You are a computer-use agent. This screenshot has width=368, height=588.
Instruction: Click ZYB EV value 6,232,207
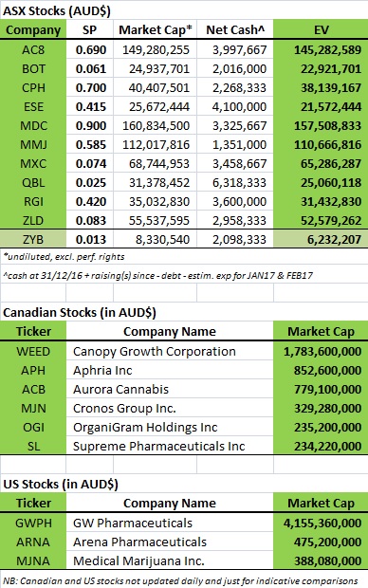(321, 239)
